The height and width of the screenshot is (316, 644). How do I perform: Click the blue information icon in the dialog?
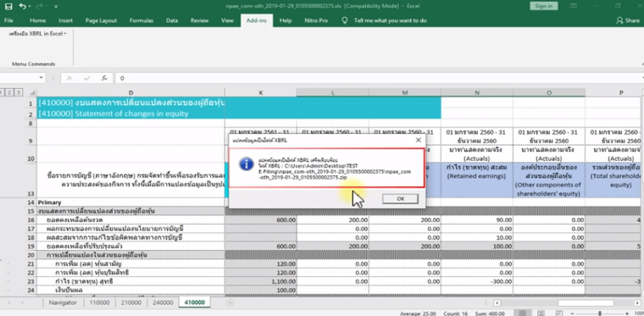point(246,164)
